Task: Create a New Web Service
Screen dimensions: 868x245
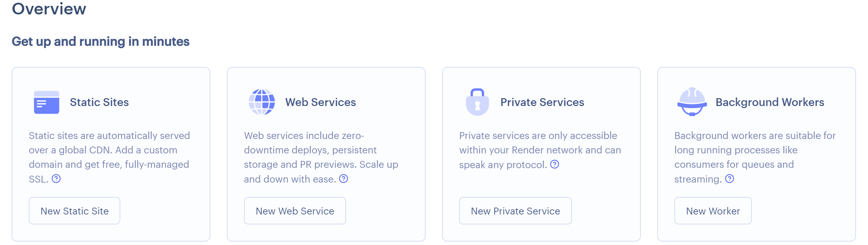Action: click(x=295, y=211)
